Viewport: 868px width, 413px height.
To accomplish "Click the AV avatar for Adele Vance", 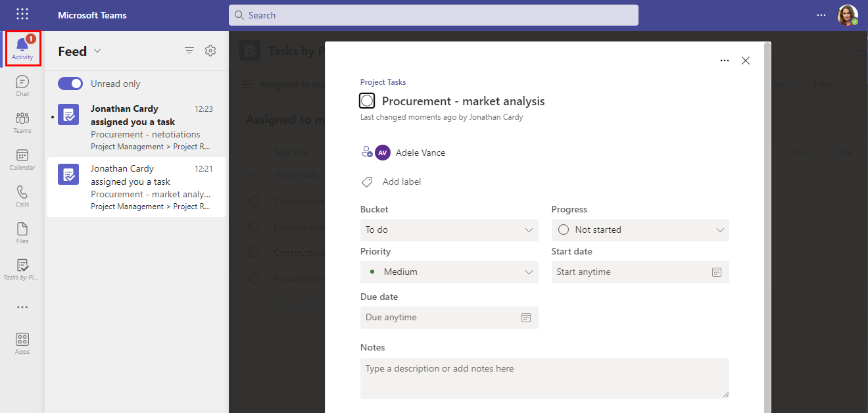I will coord(383,153).
